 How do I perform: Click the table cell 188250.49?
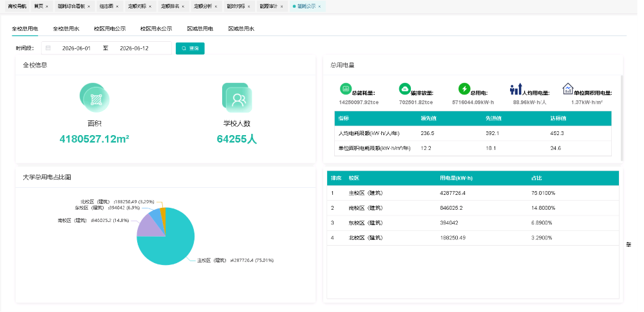click(x=453, y=237)
